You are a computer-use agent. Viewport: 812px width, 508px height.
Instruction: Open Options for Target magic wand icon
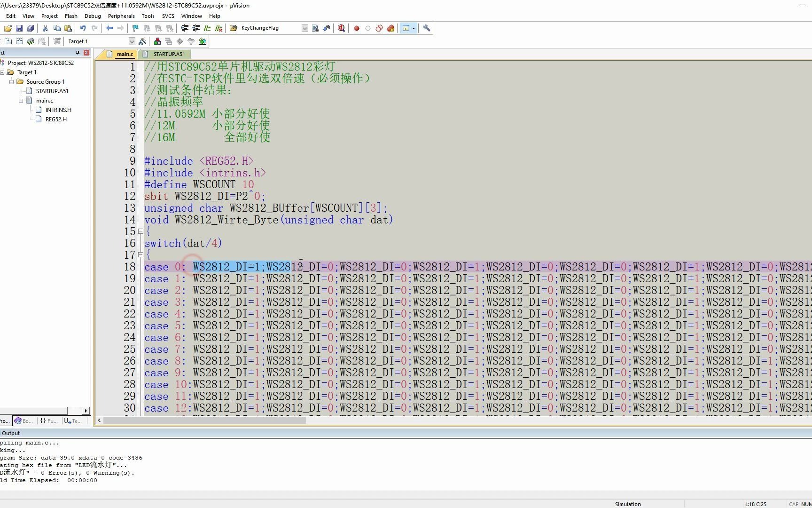click(x=142, y=41)
